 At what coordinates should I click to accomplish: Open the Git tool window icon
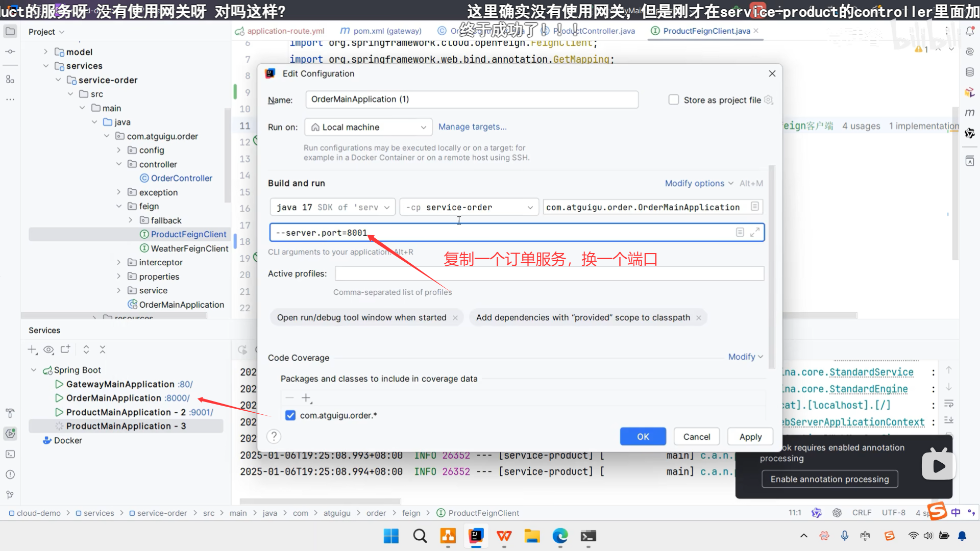[10, 495]
